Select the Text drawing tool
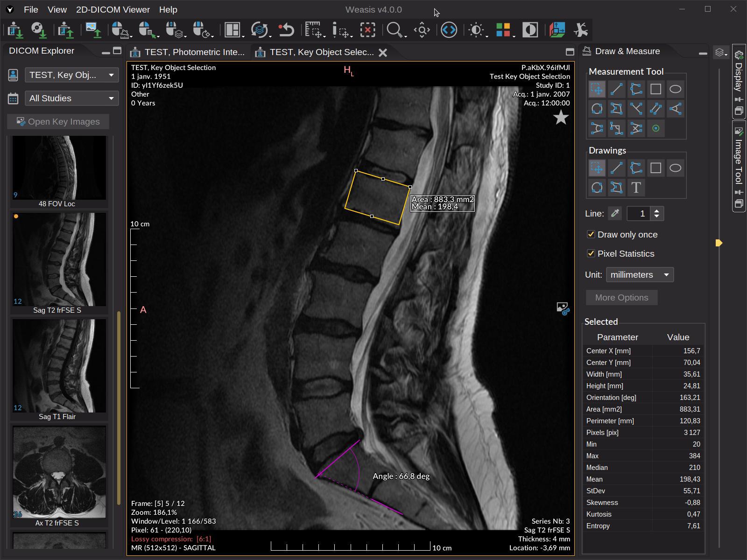 coord(636,188)
